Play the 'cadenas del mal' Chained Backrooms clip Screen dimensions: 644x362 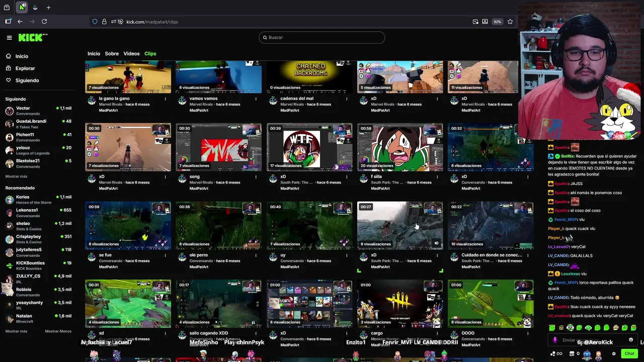point(309,77)
